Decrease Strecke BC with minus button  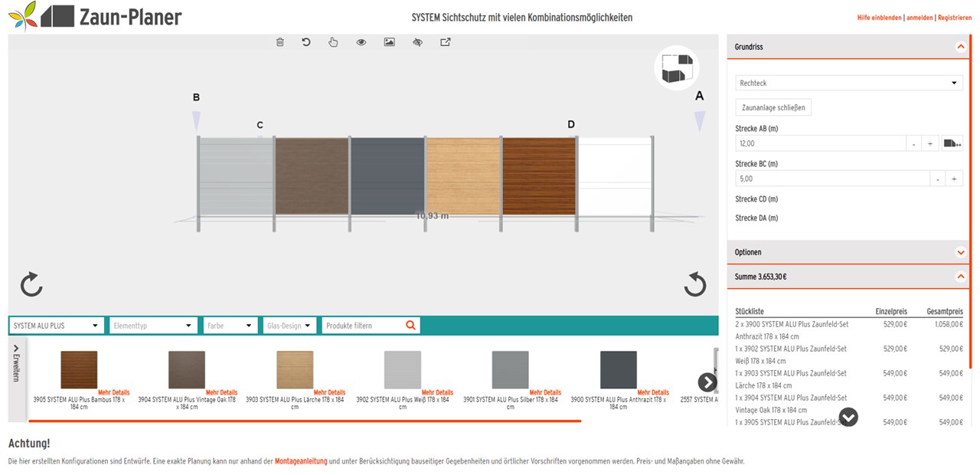pyautogui.click(x=938, y=179)
